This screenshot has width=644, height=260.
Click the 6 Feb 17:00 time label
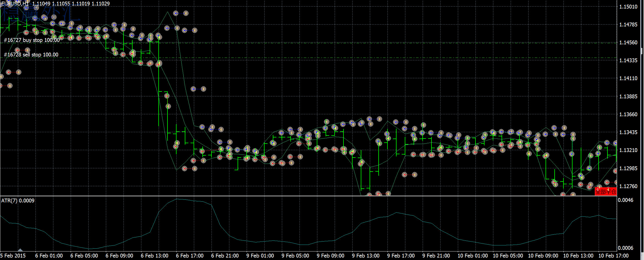(190, 256)
